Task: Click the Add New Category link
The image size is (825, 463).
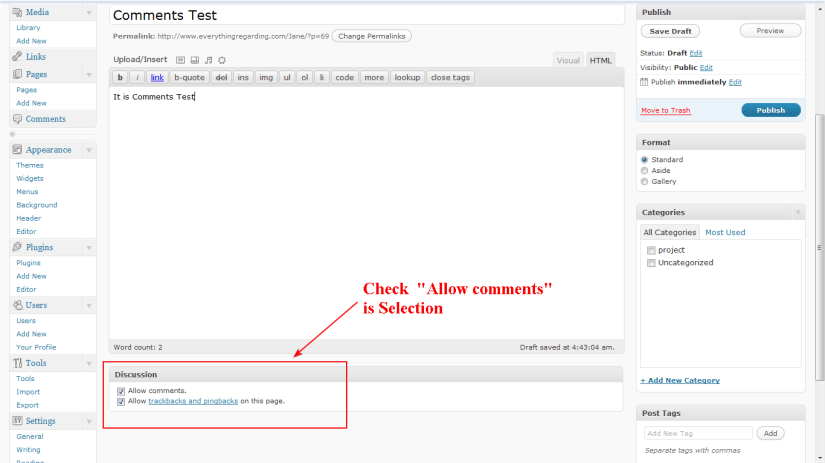Action: pos(680,380)
